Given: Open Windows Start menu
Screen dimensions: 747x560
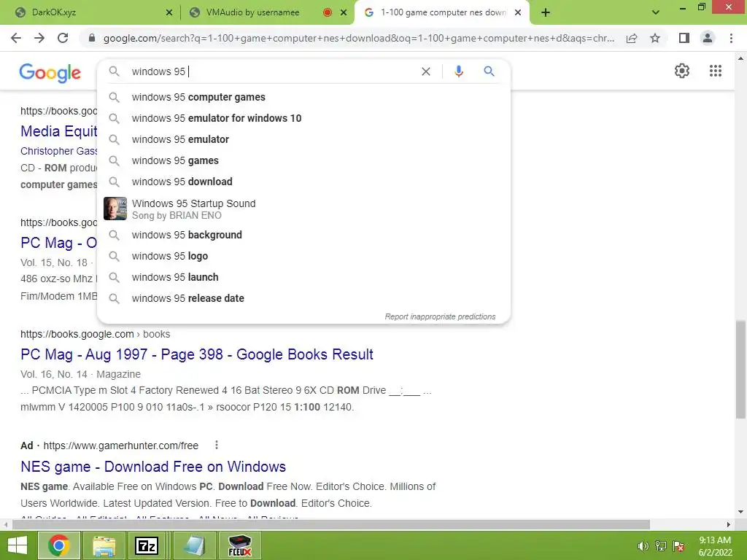Looking at the screenshot, I should [18, 545].
